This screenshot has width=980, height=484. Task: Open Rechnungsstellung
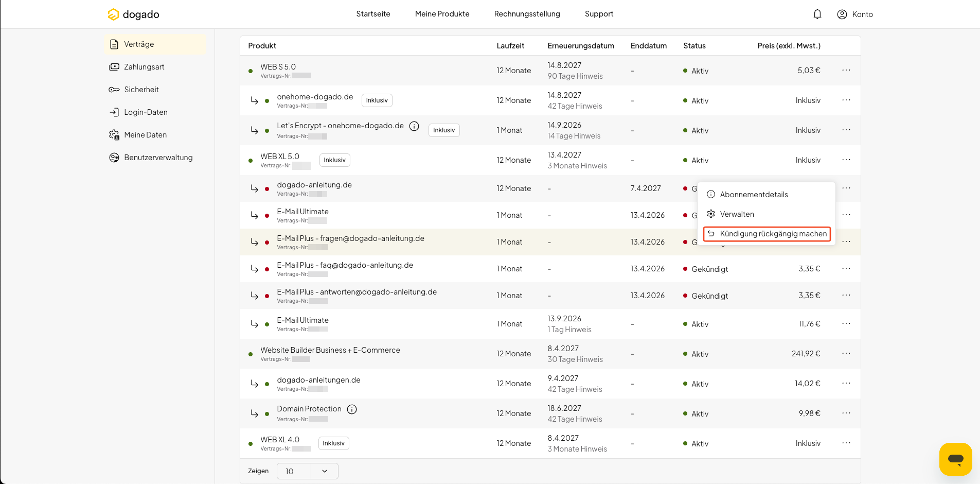[x=527, y=14]
